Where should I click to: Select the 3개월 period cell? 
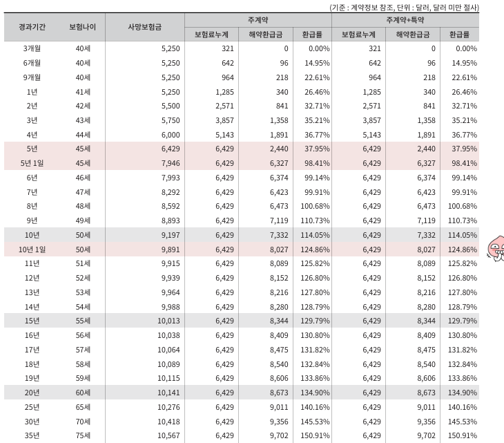point(32,48)
